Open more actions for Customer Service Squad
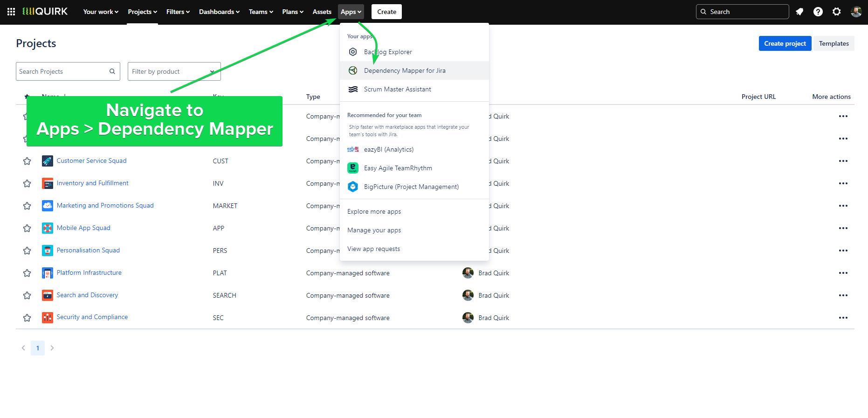868x418 pixels. 843,161
